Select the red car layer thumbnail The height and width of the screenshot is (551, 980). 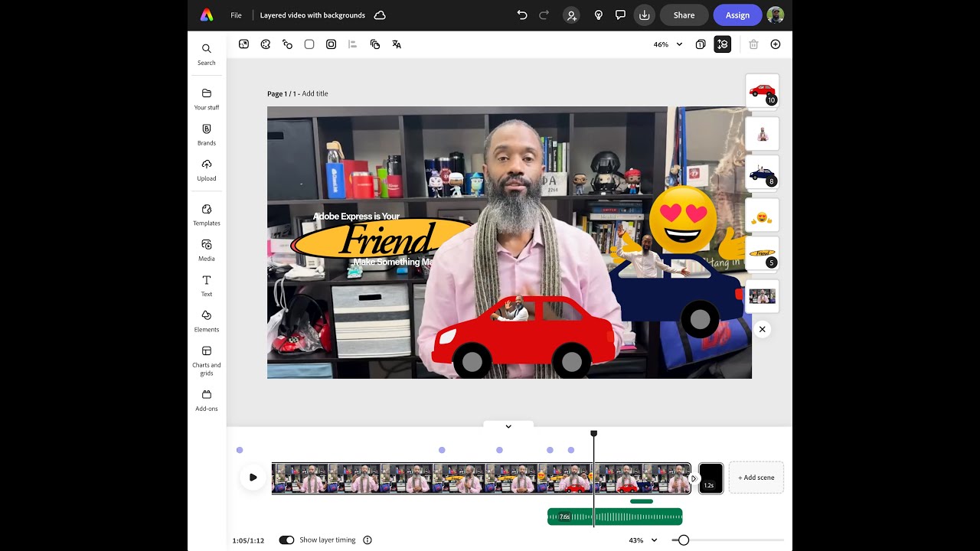pyautogui.click(x=763, y=90)
